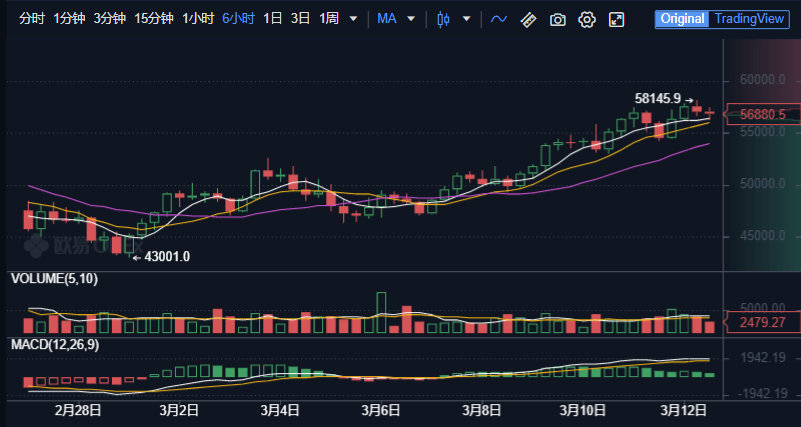The image size is (801, 427).
Task: Select the 分时 time interval
Action: 33,19
